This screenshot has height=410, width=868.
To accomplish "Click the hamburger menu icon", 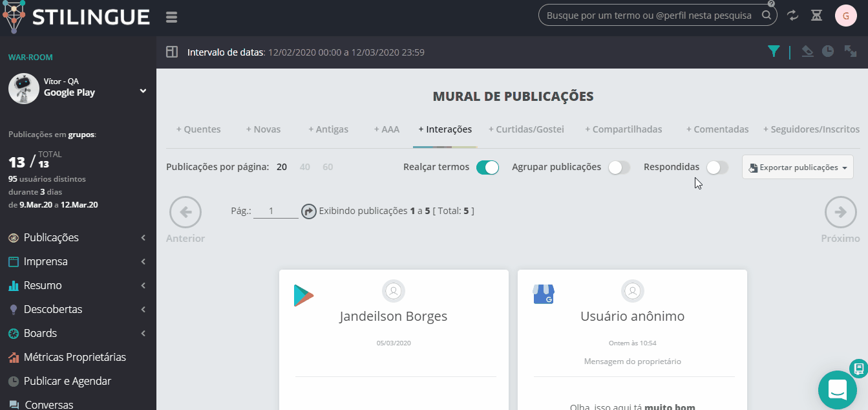I will [x=171, y=17].
